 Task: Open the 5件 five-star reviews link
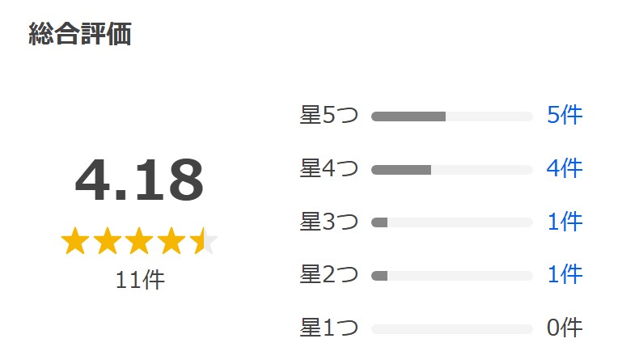565,116
